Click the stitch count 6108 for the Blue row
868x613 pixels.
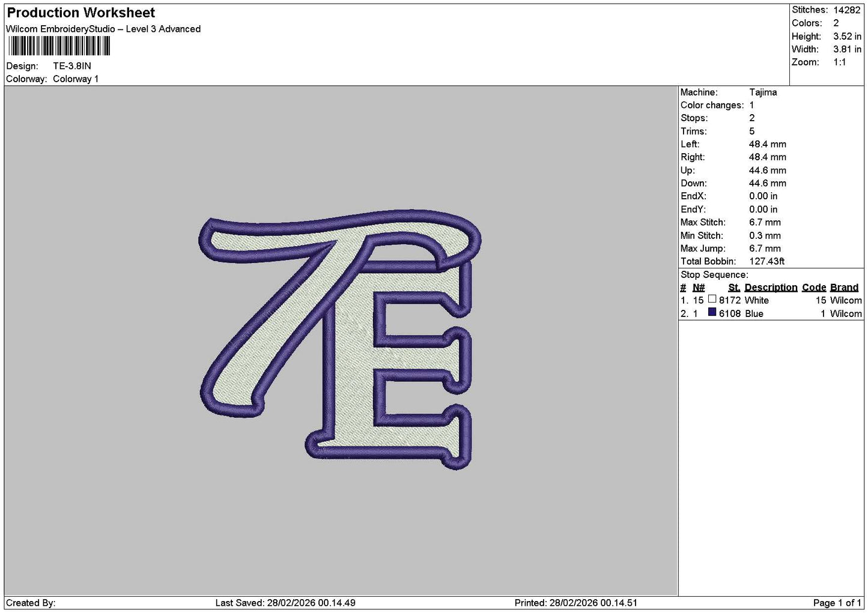click(730, 314)
